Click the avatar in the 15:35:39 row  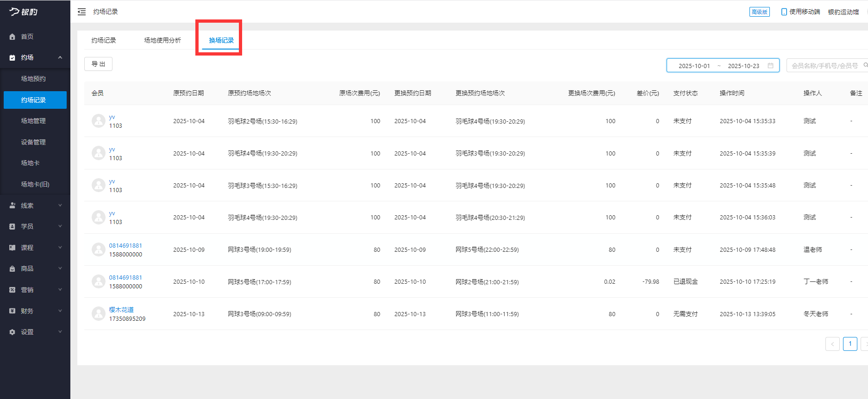click(99, 153)
